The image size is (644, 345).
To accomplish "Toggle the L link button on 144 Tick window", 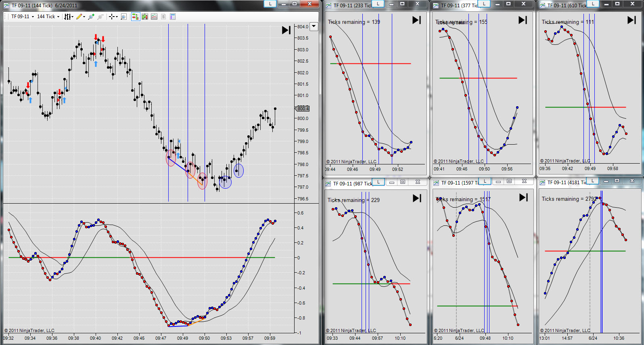I will [270, 4].
